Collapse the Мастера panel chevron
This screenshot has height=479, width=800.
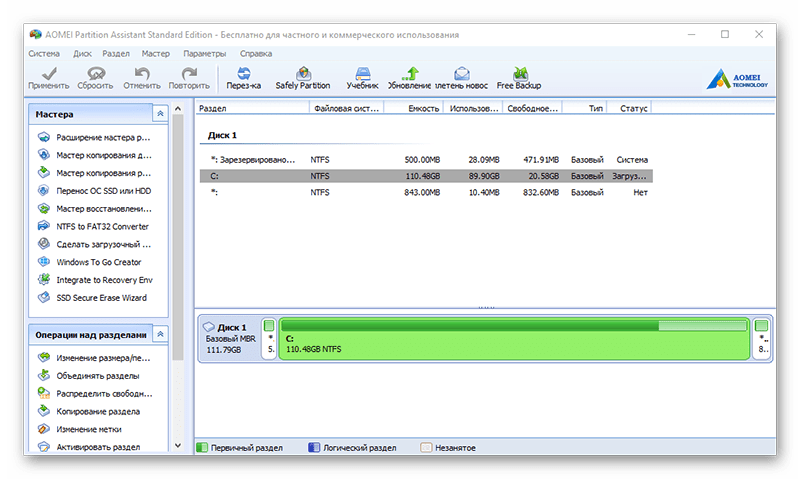(160, 114)
